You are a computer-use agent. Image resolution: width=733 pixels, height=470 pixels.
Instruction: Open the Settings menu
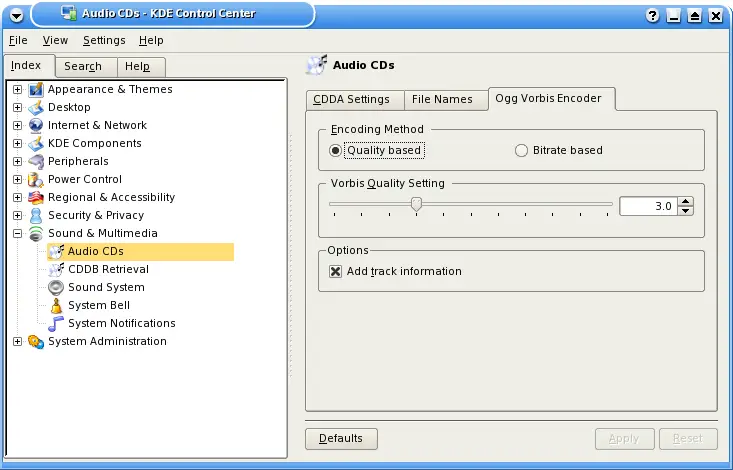(x=104, y=40)
